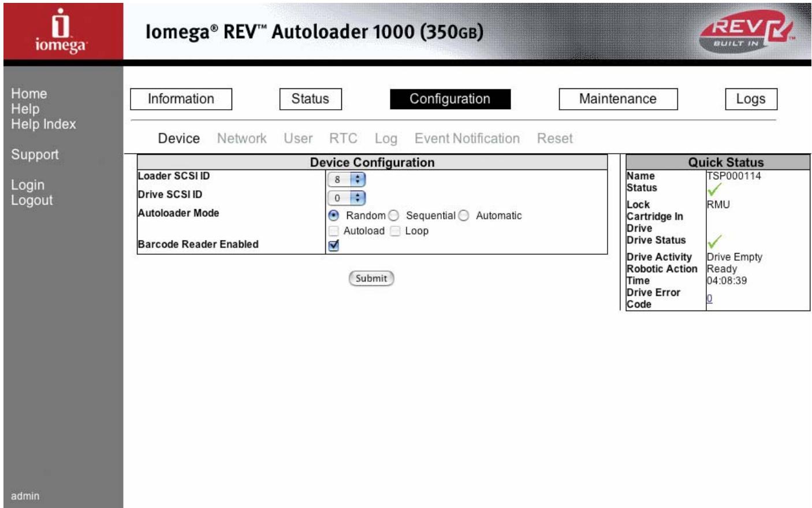The width and height of the screenshot is (812, 508).
Task: Select the Device sub-tab
Action: tap(179, 139)
